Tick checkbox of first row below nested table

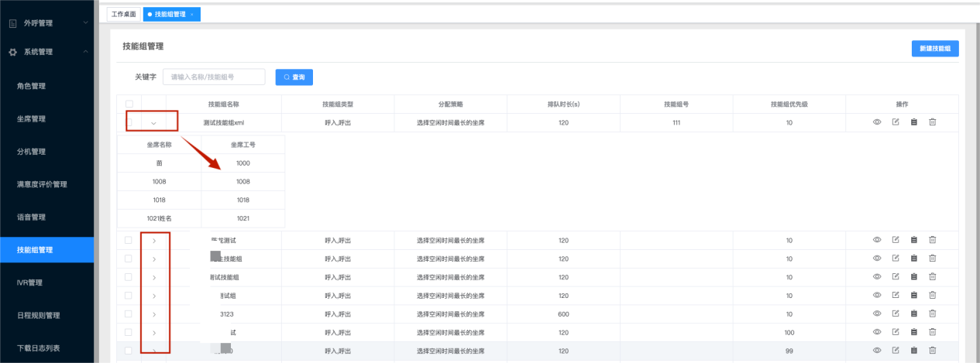point(129,240)
